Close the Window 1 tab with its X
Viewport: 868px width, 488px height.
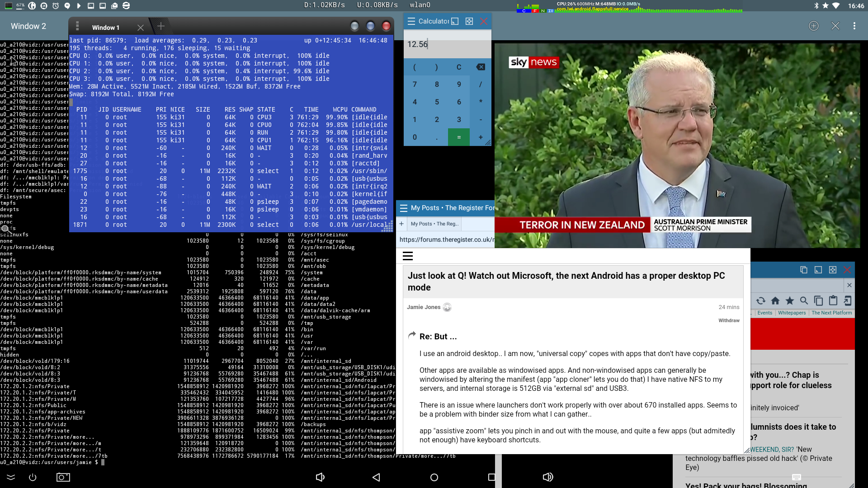[141, 28]
